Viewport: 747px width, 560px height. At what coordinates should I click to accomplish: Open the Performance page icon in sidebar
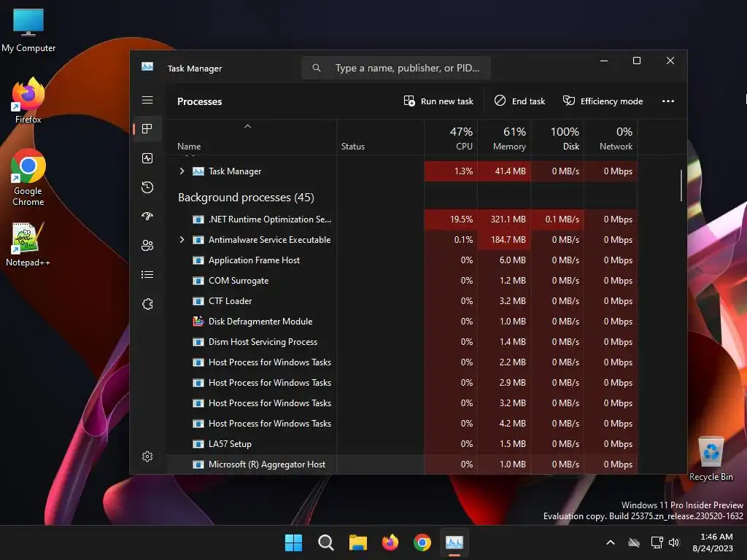click(147, 158)
